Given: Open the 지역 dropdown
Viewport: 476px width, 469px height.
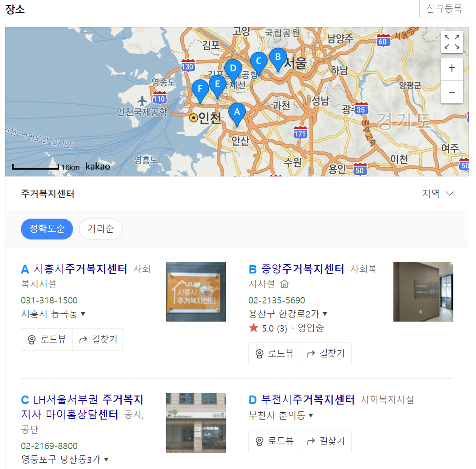Looking at the screenshot, I should tap(438, 193).
